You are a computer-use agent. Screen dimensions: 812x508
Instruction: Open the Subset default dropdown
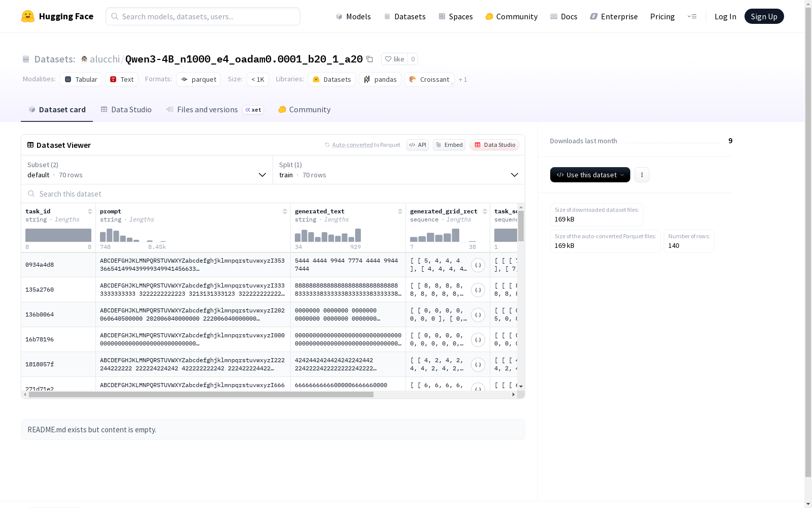[x=147, y=170]
